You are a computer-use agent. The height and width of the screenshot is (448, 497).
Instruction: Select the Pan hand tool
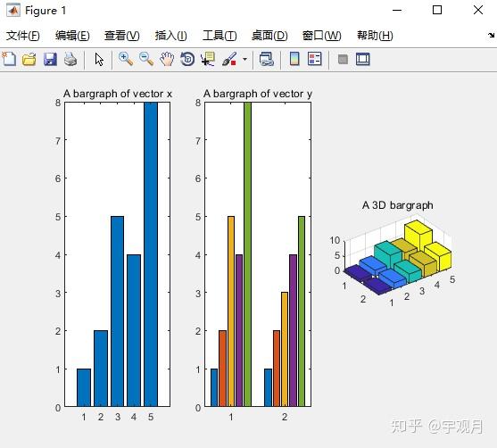[x=167, y=59]
